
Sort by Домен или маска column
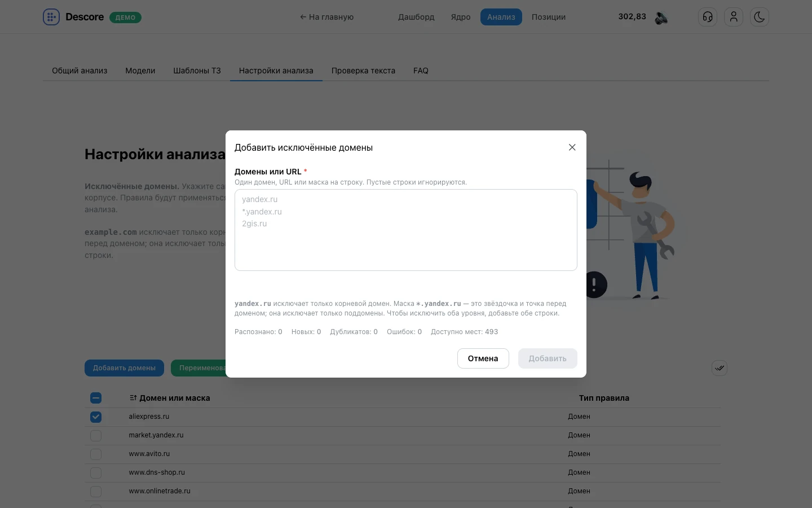(x=170, y=398)
